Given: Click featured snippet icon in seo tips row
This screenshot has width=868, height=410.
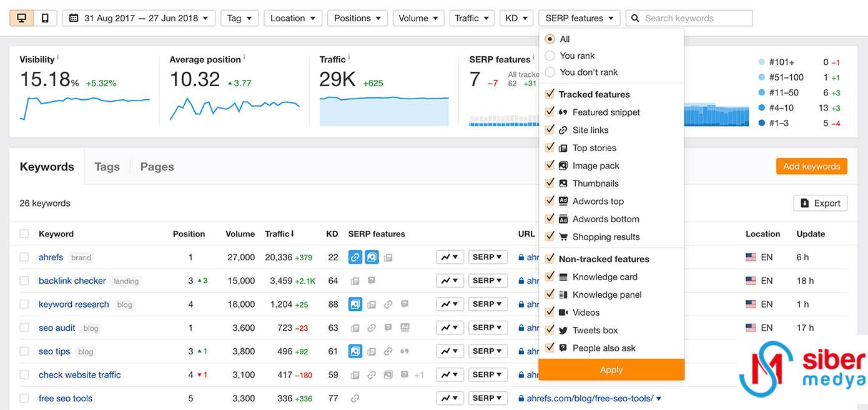Looking at the screenshot, I should [x=405, y=351].
